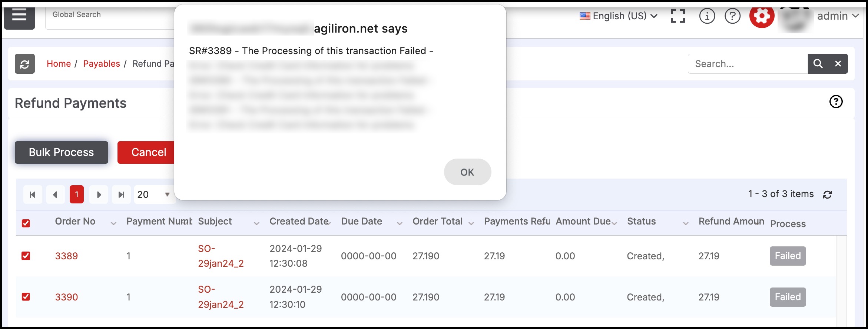
Task: Go to Payables breadcrumb link
Action: 102,64
